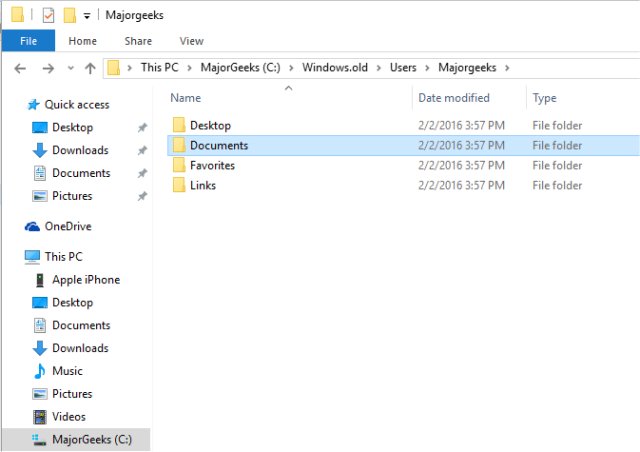640x452 pixels.
Task: Navigate to MajorGeeks (C:) breadcrumb
Action: (x=240, y=67)
